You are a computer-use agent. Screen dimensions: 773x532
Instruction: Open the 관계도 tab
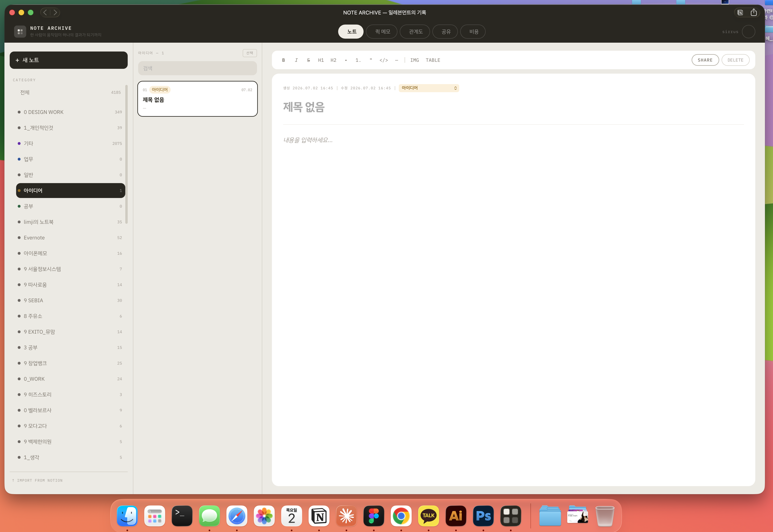(x=415, y=32)
